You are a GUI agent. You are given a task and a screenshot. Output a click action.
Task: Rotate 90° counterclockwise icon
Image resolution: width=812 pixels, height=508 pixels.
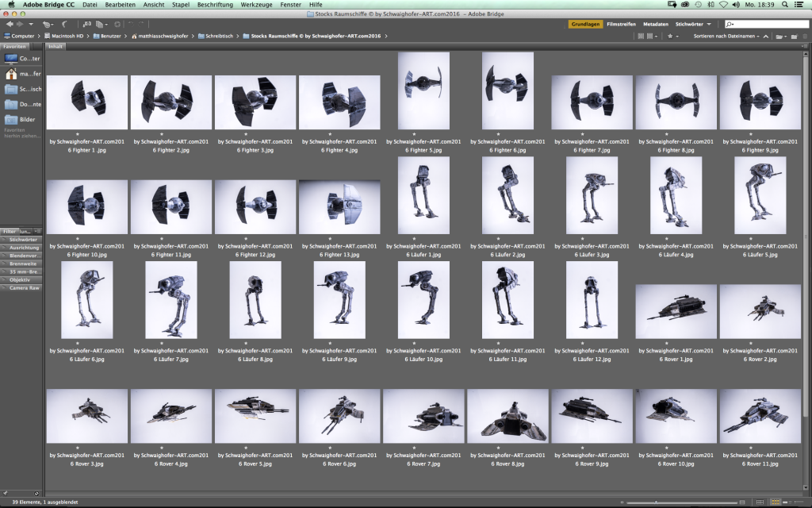tap(131, 24)
